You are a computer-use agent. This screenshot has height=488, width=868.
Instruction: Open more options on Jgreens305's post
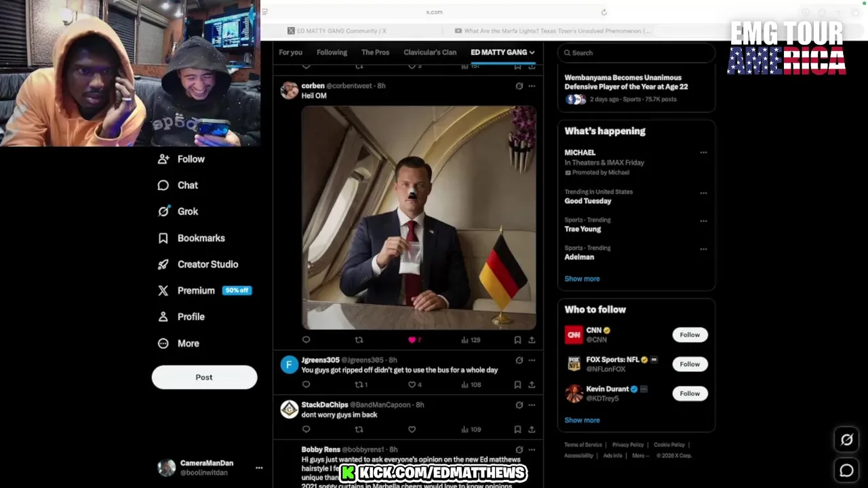(x=532, y=360)
